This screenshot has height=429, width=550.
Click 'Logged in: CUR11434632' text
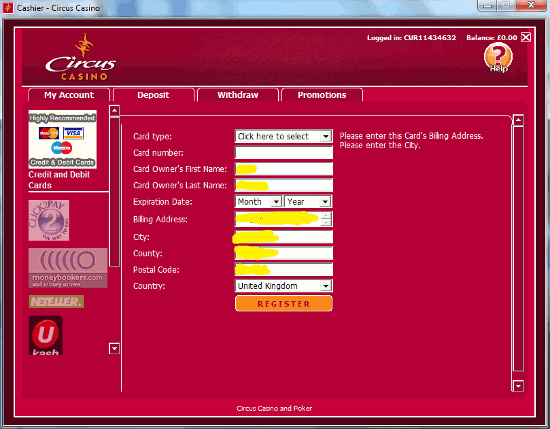coord(411,38)
